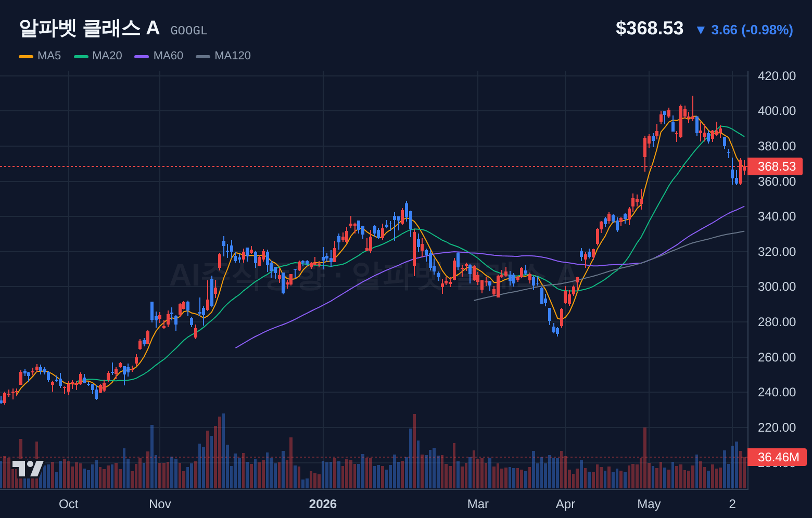Screen dimensions: 812x518
Task: Toggle the MA60 purple legend swatch
Action: [142, 56]
